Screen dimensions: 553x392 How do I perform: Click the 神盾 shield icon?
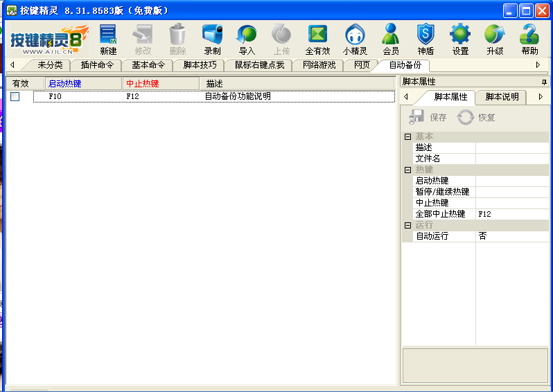pos(425,39)
